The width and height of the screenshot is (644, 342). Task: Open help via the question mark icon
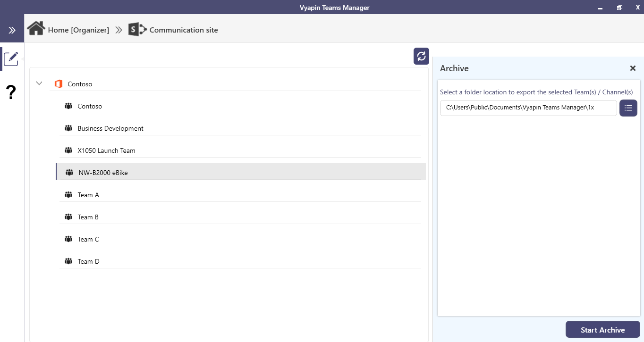coord(11,92)
